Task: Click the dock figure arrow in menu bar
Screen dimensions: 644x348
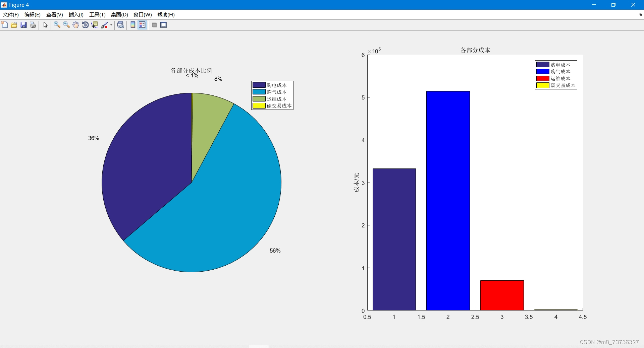Action: point(641,15)
